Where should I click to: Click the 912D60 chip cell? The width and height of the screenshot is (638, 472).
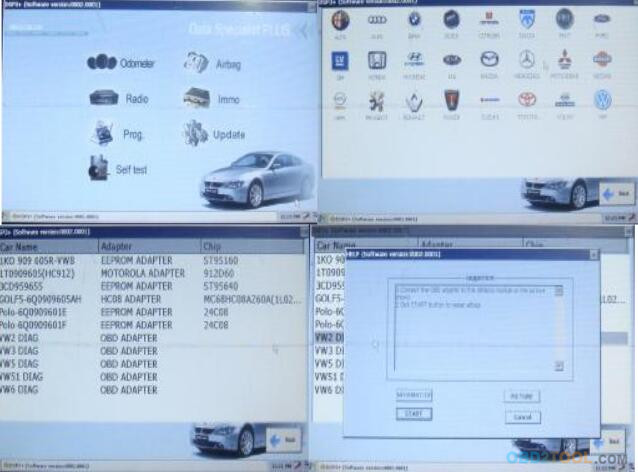(x=217, y=273)
